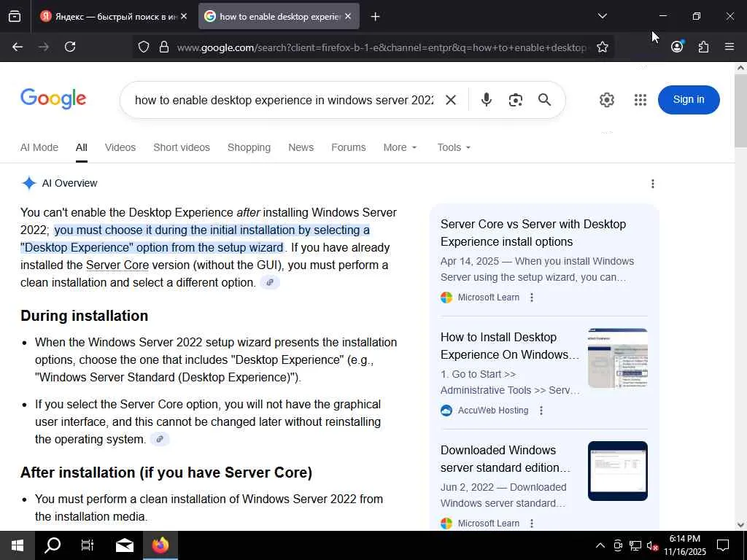The width and height of the screenshot is (747, 560).
Task: Switch to Shopping results tab
Action: [x=249, y=147]
